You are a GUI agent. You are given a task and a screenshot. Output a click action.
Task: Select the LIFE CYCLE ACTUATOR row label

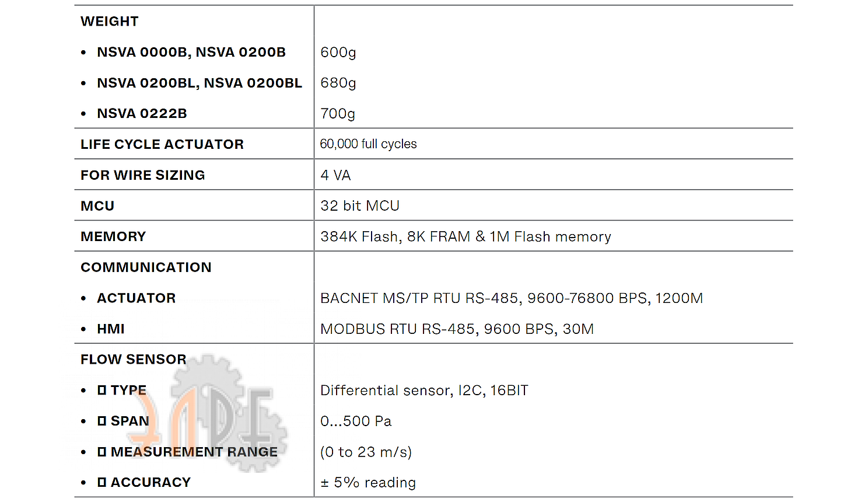(162, 144)
